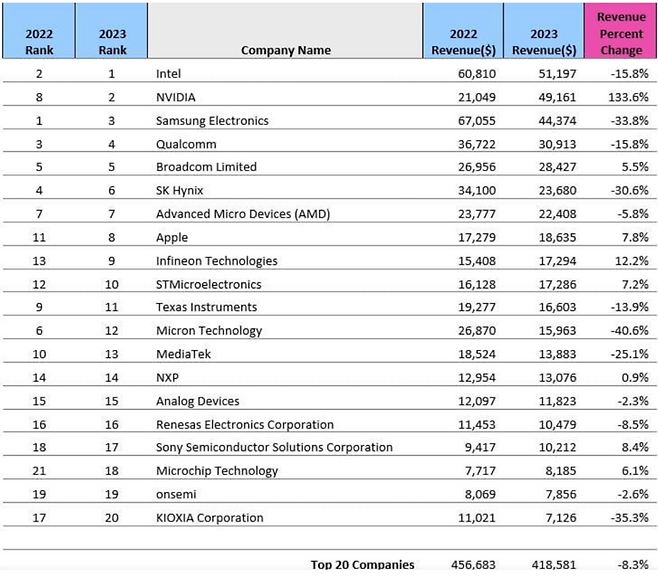
Task: Click the Intel company name cell
Action: tap(170, 74)
